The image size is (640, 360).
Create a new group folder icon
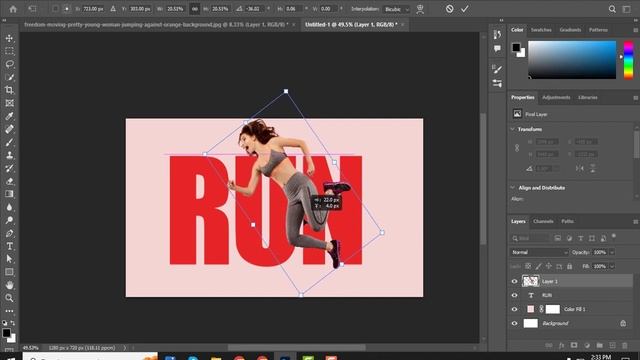599,345
